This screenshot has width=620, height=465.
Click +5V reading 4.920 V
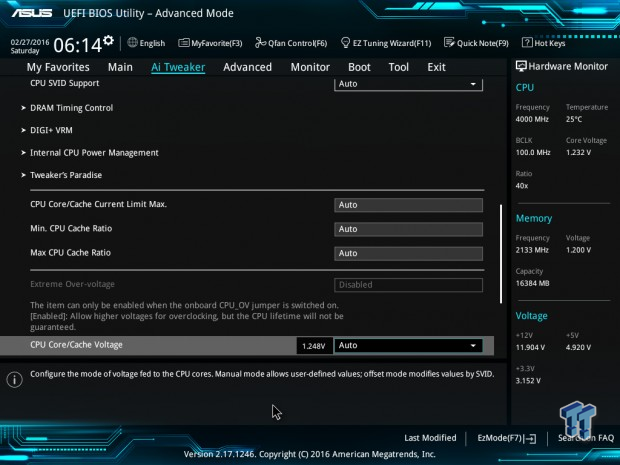click(x=578, y=348)
